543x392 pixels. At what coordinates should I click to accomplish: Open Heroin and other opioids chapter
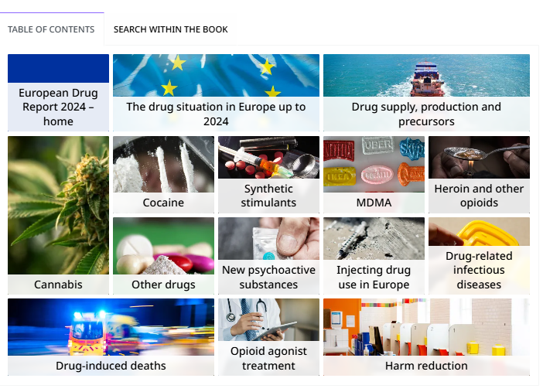(x=479, y=175)
